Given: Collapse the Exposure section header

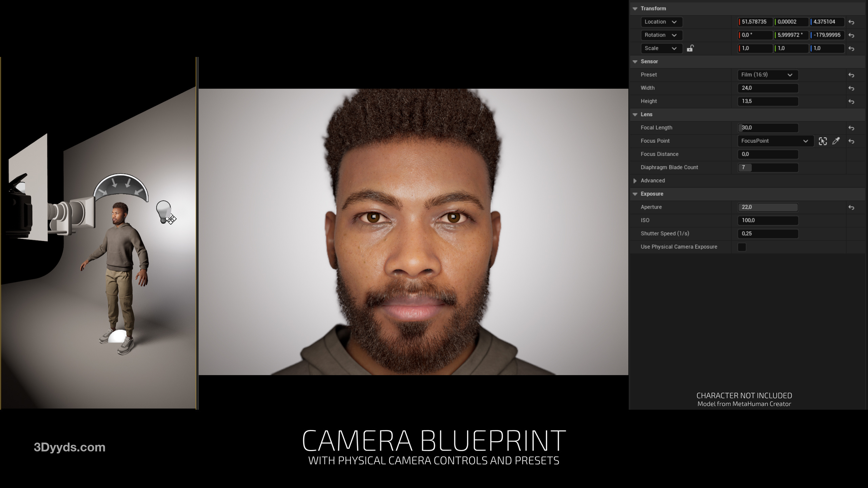Looking at the screenshot, I should (635, 194).
